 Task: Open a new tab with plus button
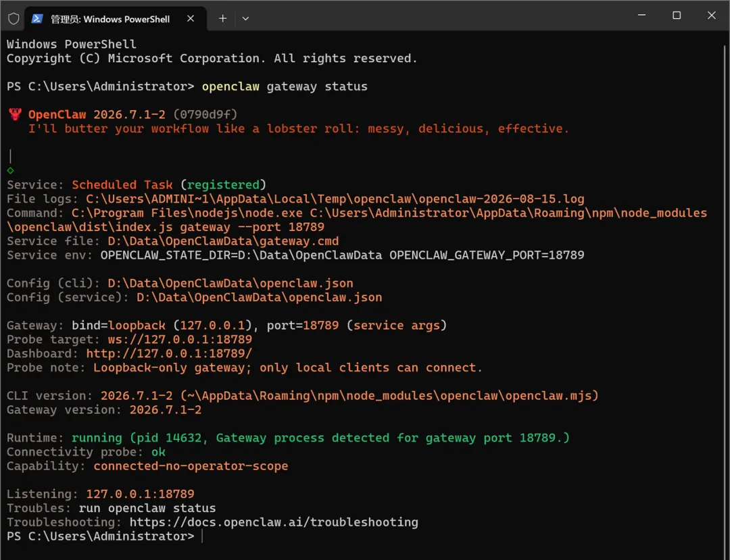(223, 19)
